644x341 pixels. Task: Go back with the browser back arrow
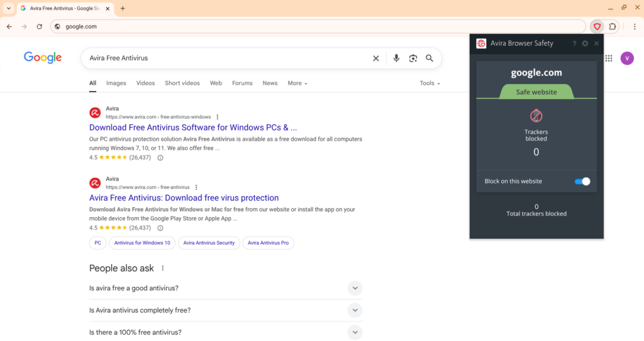point(9,26)
